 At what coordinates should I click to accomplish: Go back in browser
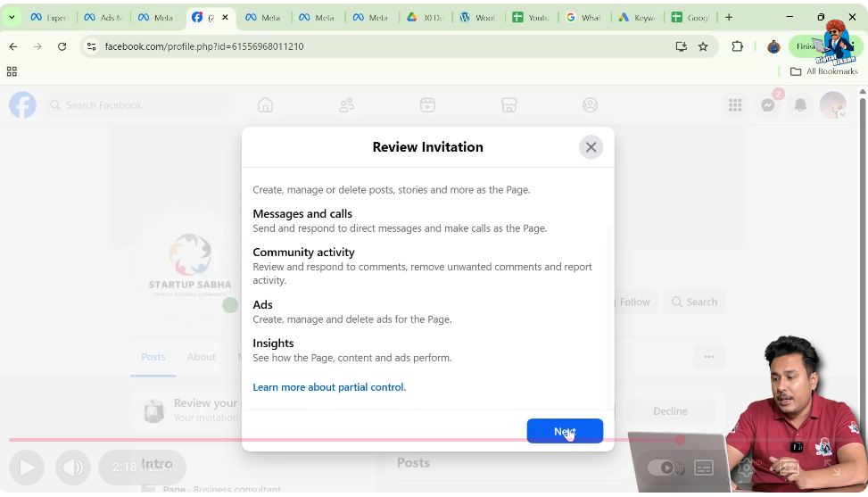click(13, 46)
